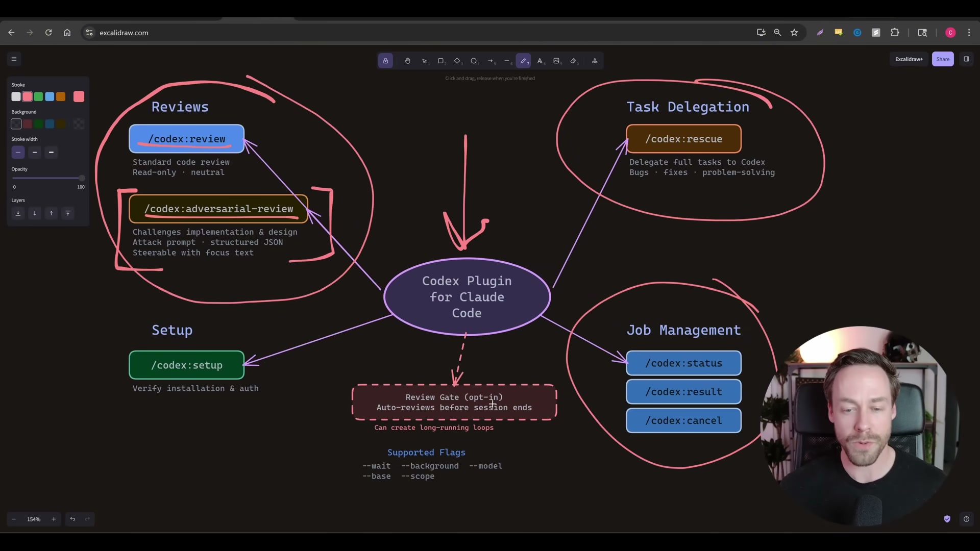The width and height of the screenshot is (980, 551).
Task: Go to browser home page
Action: (x=67, y=33)
